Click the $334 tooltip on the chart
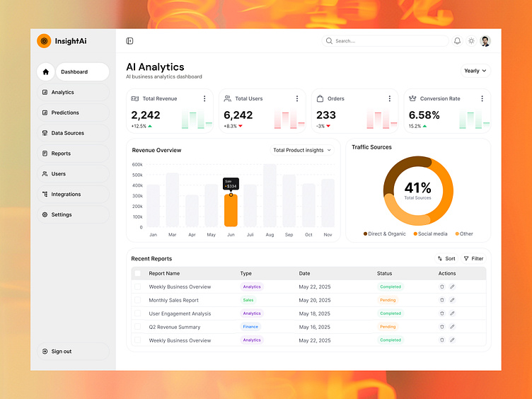Viewport: 532px width, 399px height. coord(231,184)
